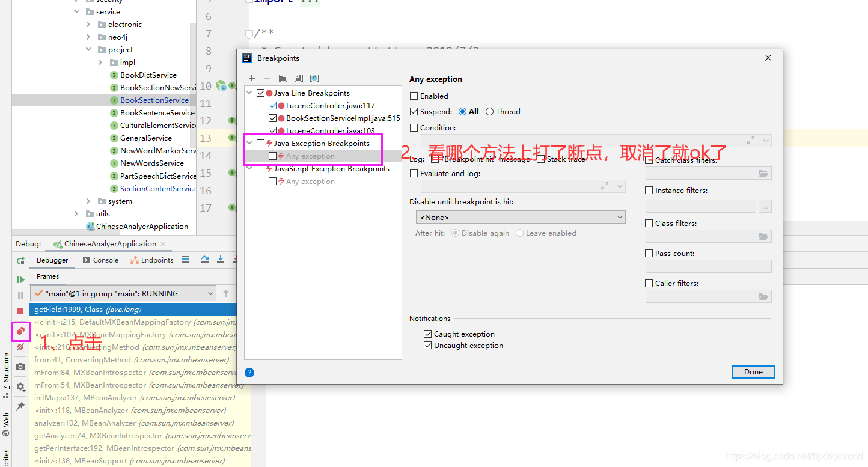This screenshot has height=467, width=868.
Task: Expand the impl folder
Action: click(x=100, y=62)
